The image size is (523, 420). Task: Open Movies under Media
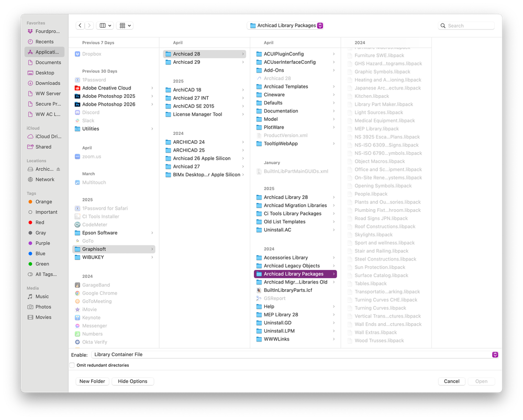pos(44,317)
